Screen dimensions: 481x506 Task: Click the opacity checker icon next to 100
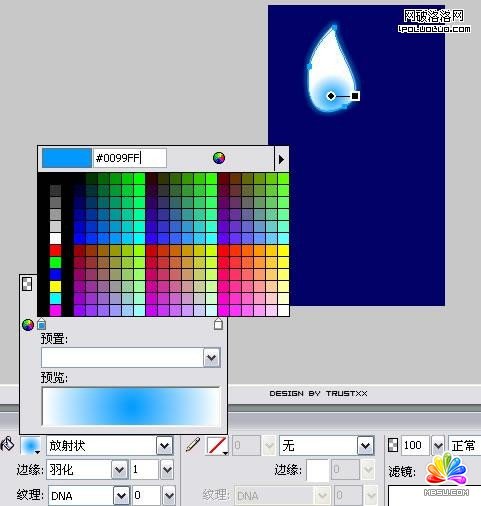pos(393,445)
